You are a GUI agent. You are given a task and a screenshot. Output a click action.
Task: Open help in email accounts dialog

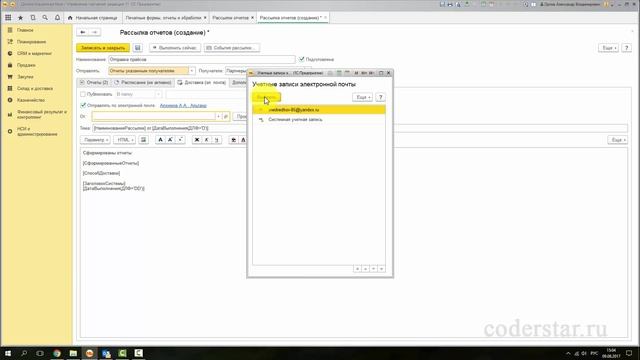[x=380, y=98]
